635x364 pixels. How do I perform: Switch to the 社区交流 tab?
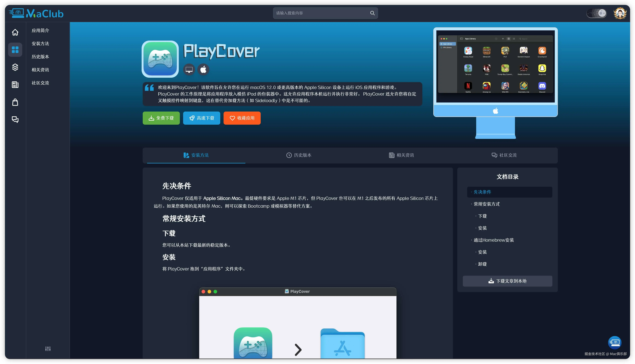point(504,155)
